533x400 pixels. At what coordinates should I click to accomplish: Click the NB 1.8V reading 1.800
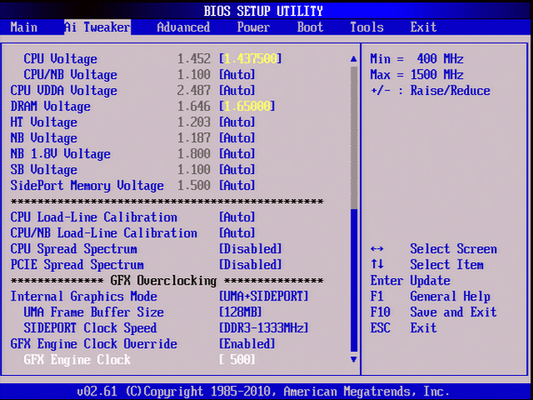click(194, 154)
